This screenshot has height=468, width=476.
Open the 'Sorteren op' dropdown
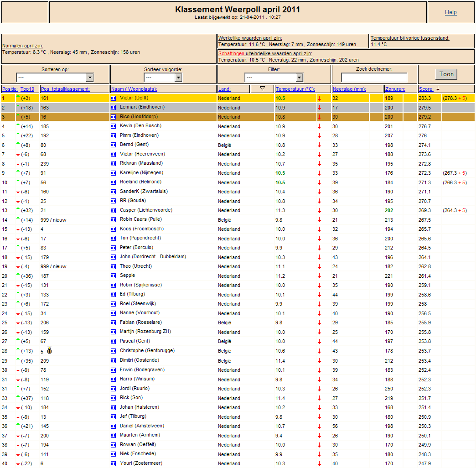coord(55,78)
